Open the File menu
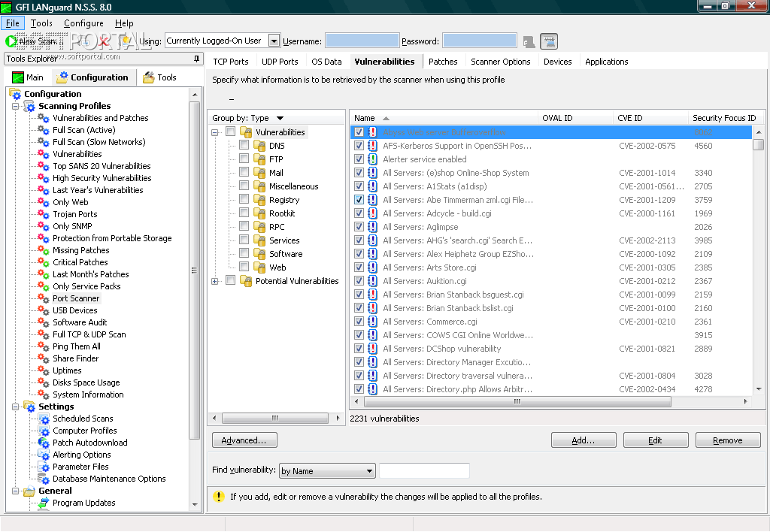 [x=13, y=23]
